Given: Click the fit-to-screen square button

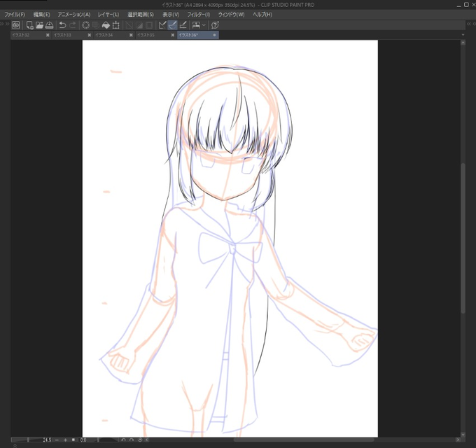Looking at the screenshot, I should 73,440.
